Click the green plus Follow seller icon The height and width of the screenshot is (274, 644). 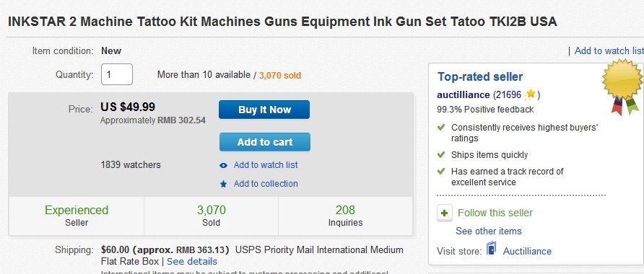445,213
